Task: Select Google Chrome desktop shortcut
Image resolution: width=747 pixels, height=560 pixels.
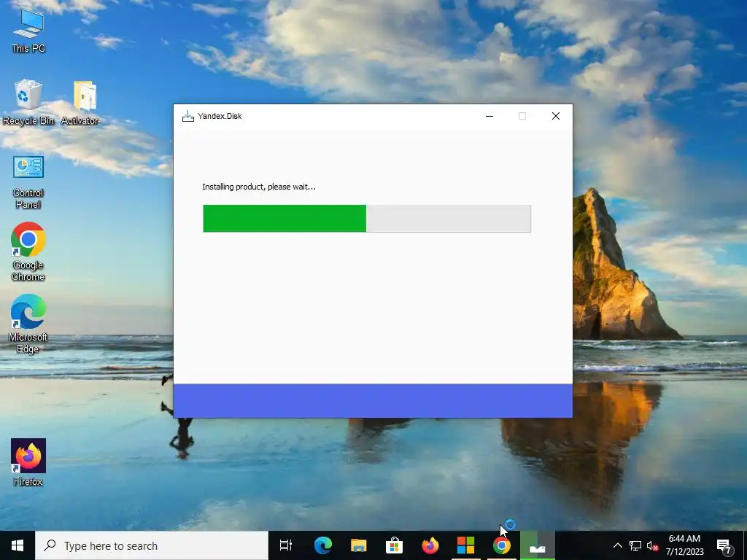Action: [x=28, y=252]
